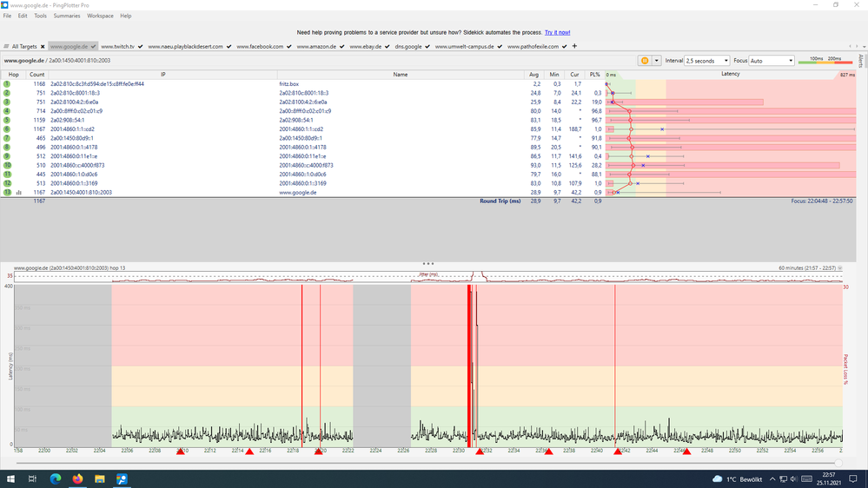The image size is (868, 488).
Task: Click PingPlotter icon in taskbar
Action: coord(122,478)
